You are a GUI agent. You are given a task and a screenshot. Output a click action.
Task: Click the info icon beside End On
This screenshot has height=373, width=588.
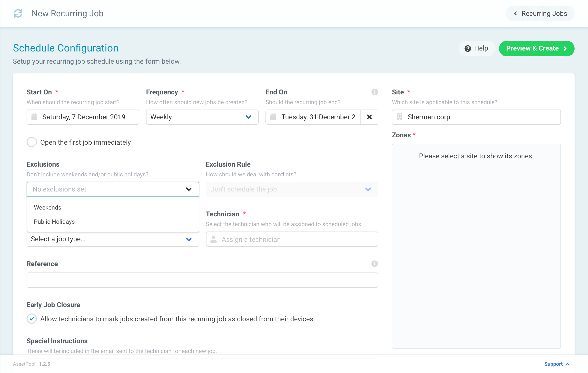[x=374, y=92]
